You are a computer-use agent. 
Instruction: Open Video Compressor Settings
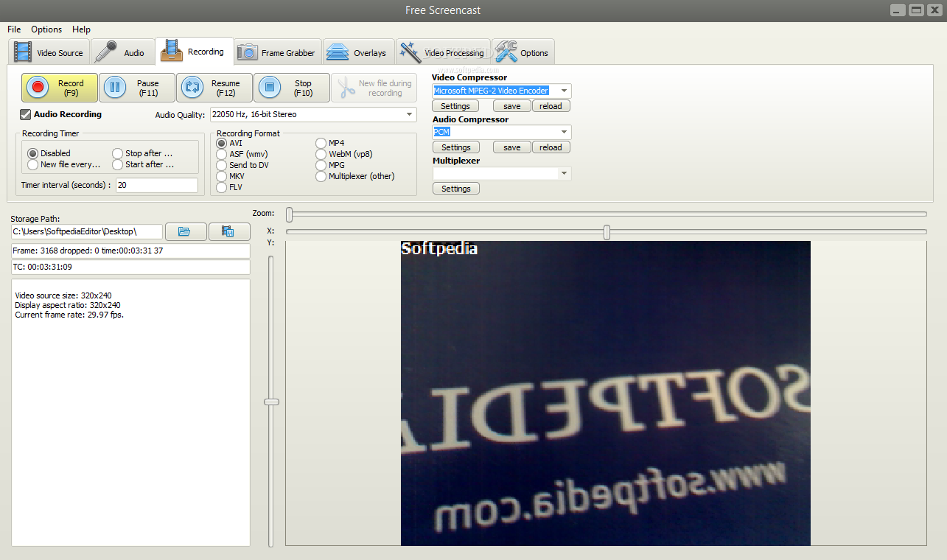point(456,106)
